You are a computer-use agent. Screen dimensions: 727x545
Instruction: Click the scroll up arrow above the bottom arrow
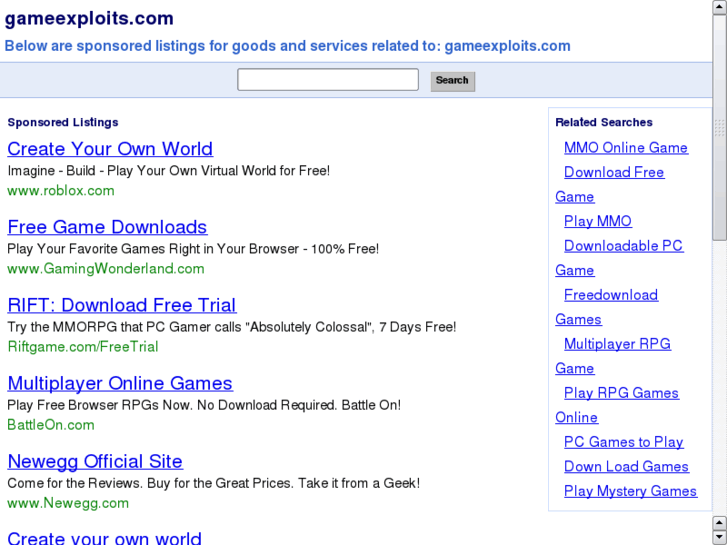(720, 523)
